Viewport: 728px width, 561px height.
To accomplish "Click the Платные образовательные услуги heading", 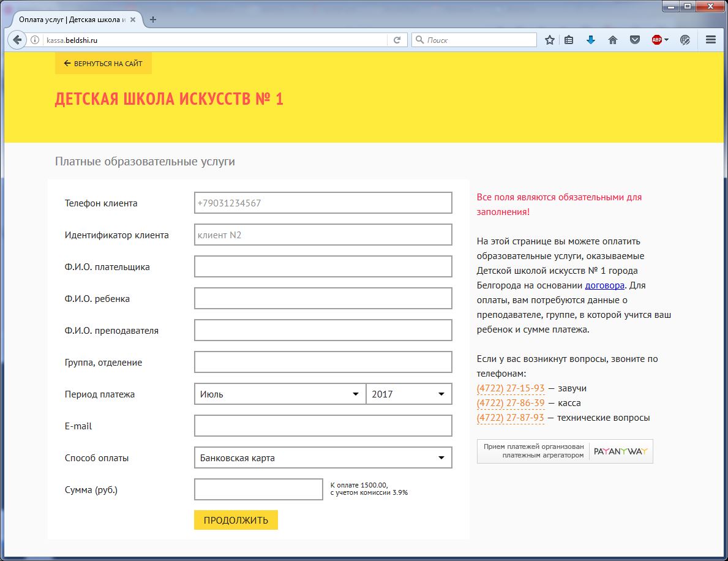I will 145,162.
